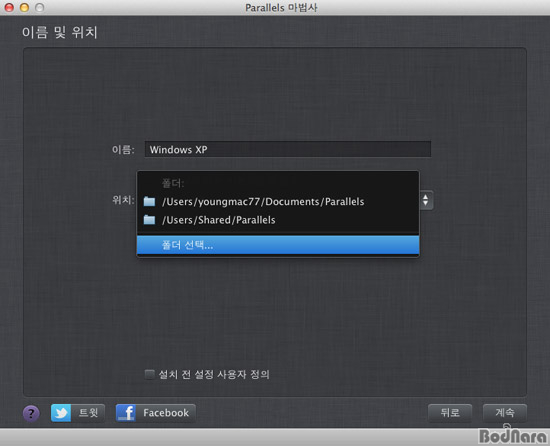The width and height of the screenshot is (550, 446).
Task: Click folder icon beside Documents/Parallels path
Action: tap(149, 202)
